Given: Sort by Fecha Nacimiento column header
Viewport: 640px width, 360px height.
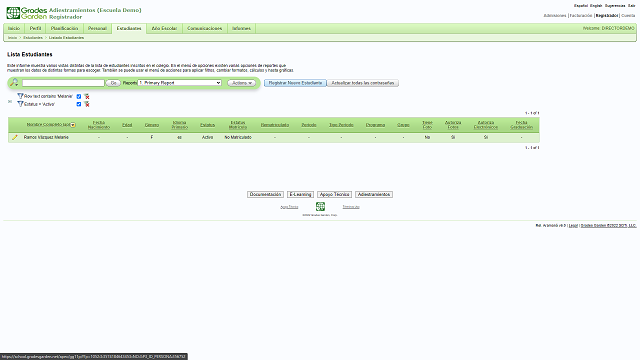Looking at the screenshot, I should (99, 125).
